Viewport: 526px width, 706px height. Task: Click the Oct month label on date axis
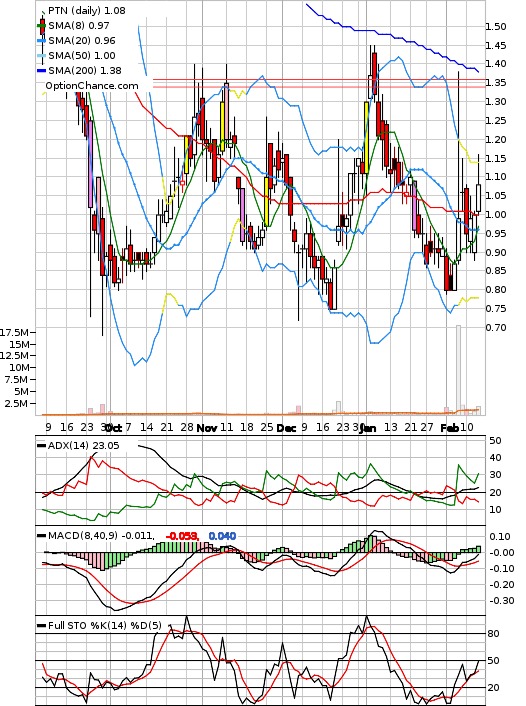(x=114, y=428)
